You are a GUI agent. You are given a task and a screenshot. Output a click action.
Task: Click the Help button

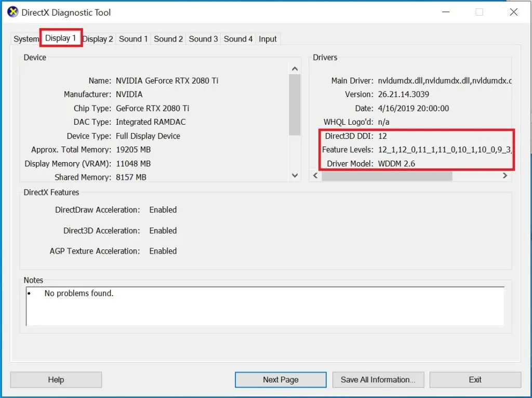(x=56, y=380)
